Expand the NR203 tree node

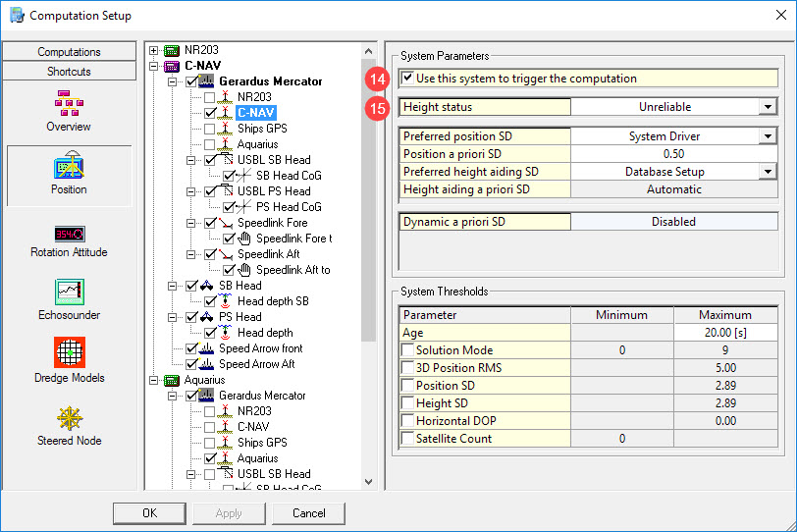click(154, 50)
